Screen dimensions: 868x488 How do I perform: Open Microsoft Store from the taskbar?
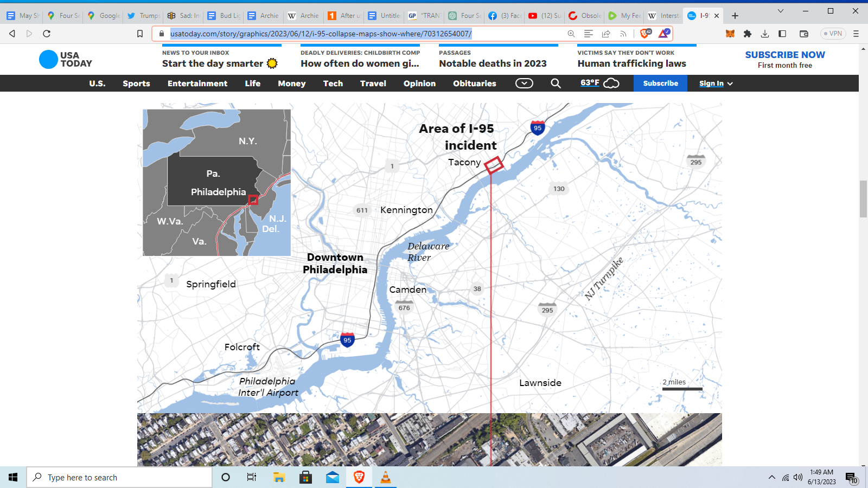tap(305, 477)
